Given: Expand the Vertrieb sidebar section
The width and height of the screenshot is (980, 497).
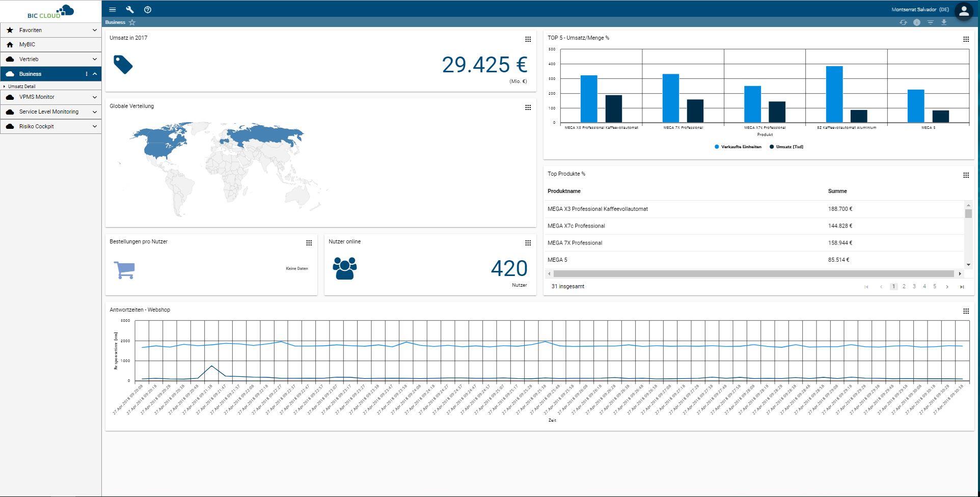Looking at the screenshot, I should 94,59.
